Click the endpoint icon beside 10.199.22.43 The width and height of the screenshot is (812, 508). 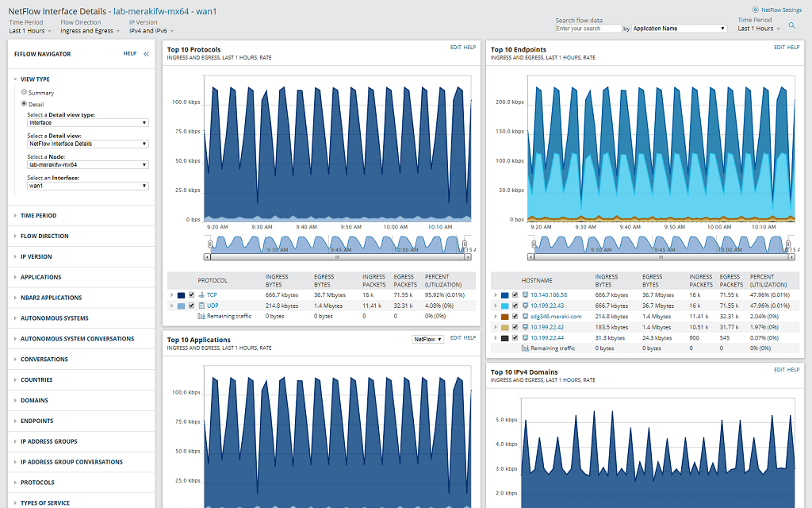(525, 306)
